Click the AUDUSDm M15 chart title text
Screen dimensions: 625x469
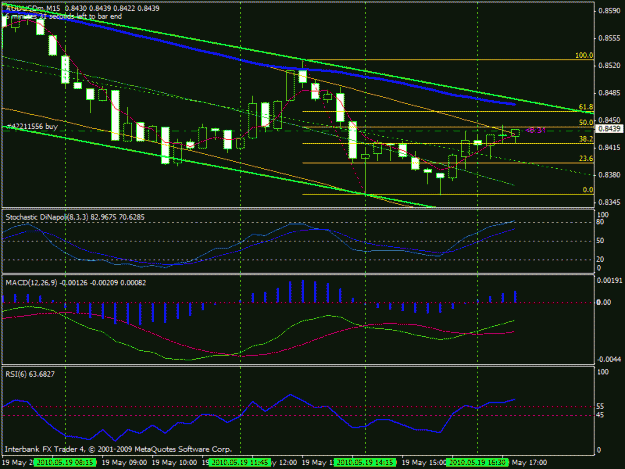point(83,8)
